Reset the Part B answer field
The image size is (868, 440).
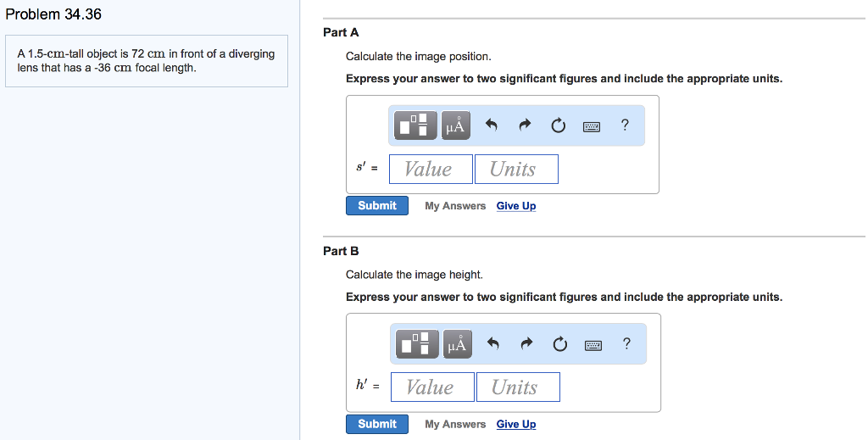tap(559, 344)
